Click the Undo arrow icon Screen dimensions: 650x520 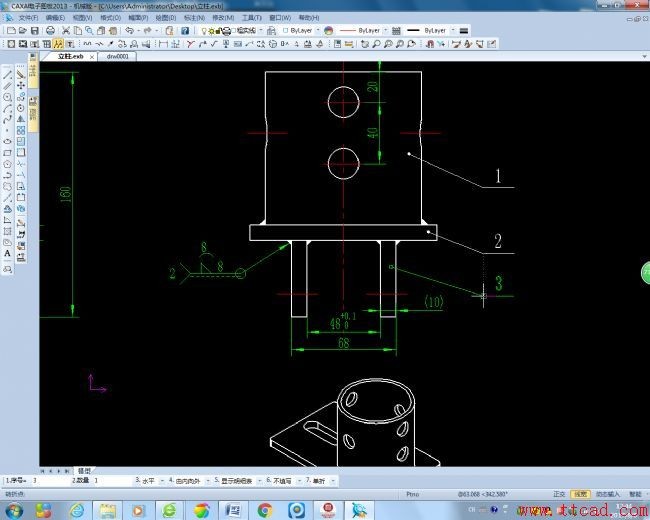coord(129,31)
